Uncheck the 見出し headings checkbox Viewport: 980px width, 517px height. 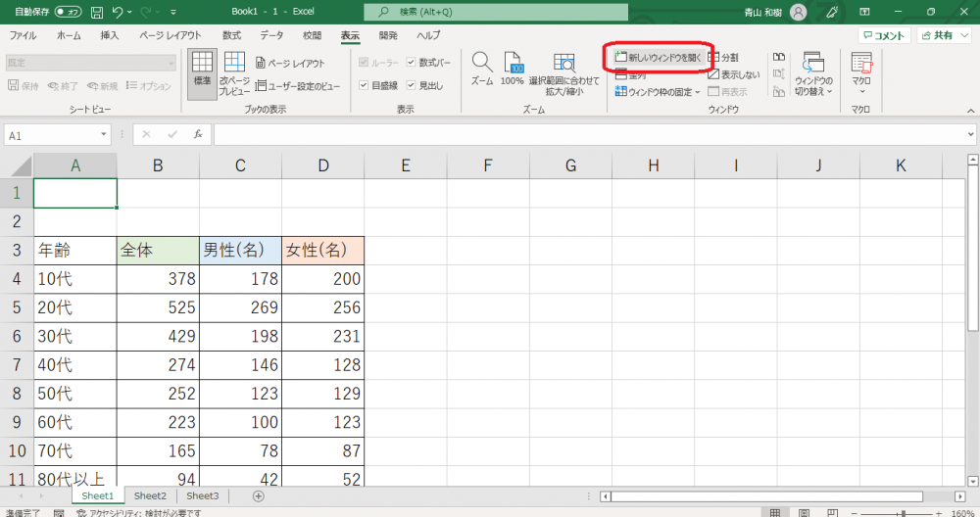pyautogui.click(x=411, y=85)
